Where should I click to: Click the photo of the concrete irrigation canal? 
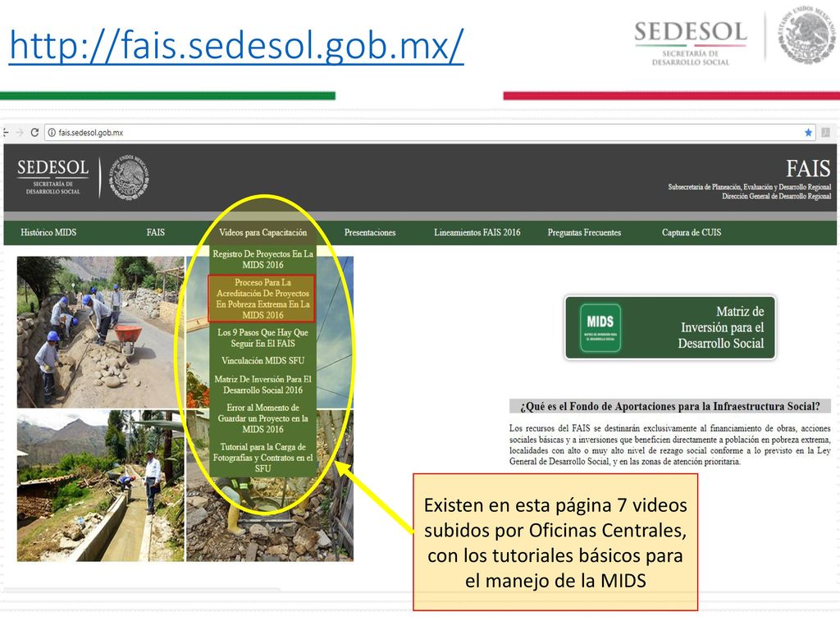click(100, 486)
